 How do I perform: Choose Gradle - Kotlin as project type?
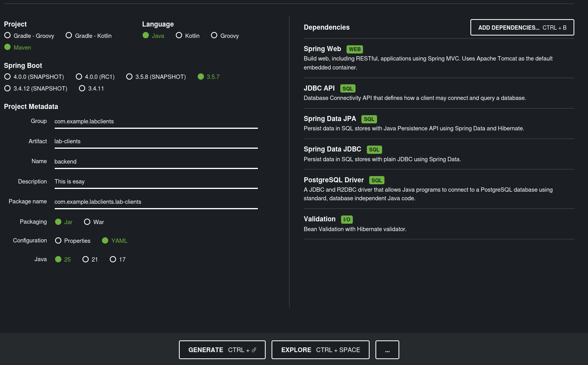pos(69,36)
